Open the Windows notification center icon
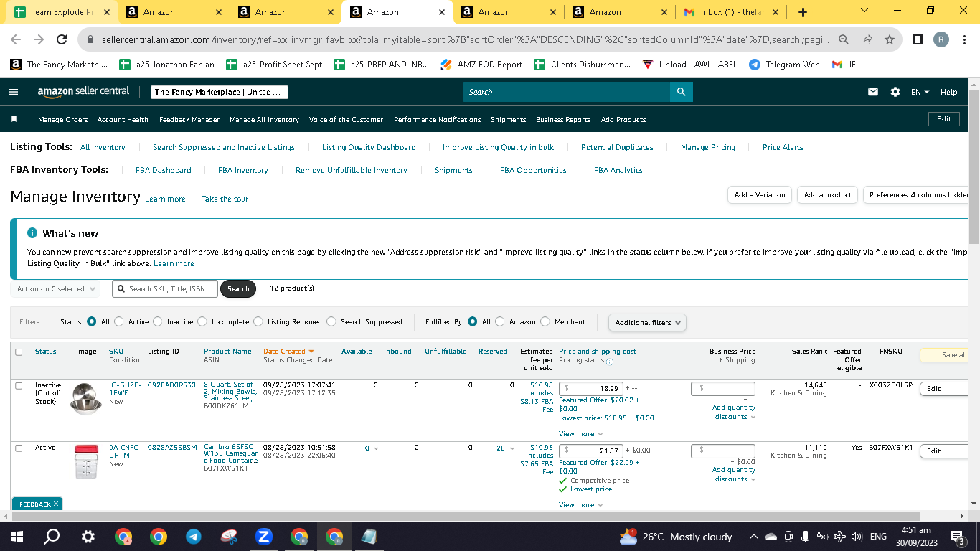The image size is (980, 551). [x=957, y=537]
